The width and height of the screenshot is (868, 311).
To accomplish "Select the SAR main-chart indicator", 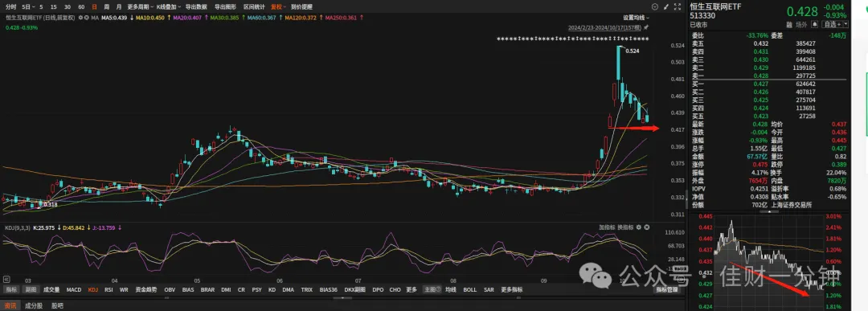I will click(489, 289).
